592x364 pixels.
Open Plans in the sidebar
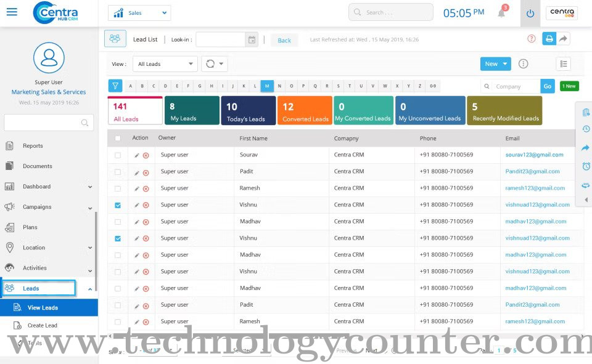[30, 227]
